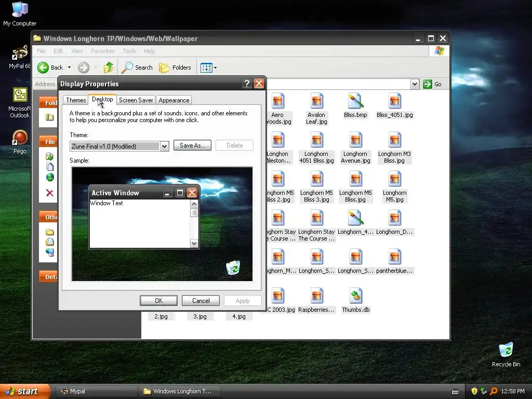Toggle Folders pane in Explorer

pos(175,68)
